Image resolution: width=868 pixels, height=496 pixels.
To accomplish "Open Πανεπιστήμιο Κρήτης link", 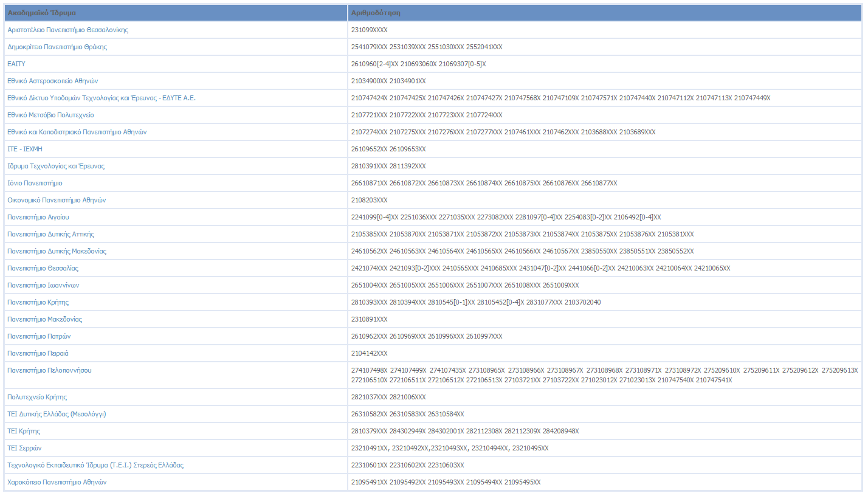I will (x=38, y=302).
